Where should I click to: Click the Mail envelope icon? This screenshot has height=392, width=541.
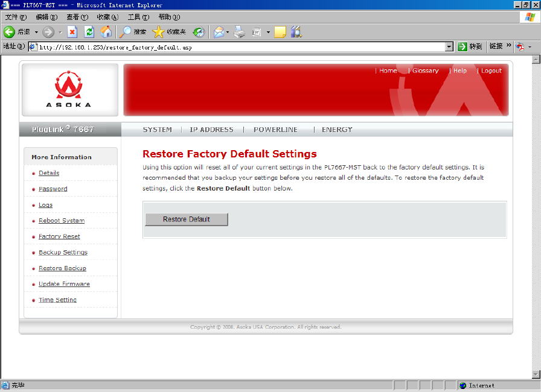219,32
